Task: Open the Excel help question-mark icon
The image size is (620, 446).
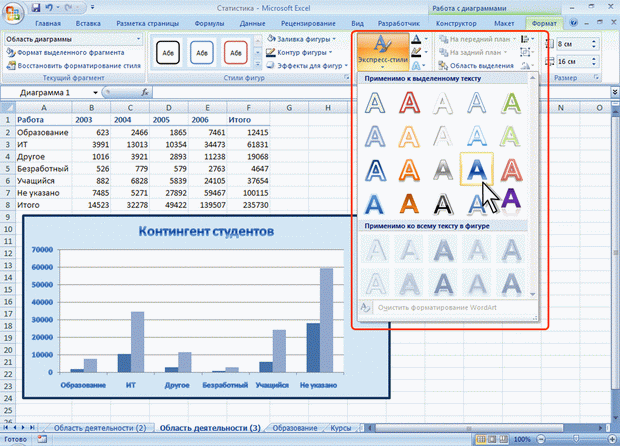Action: tap(573, 23)
